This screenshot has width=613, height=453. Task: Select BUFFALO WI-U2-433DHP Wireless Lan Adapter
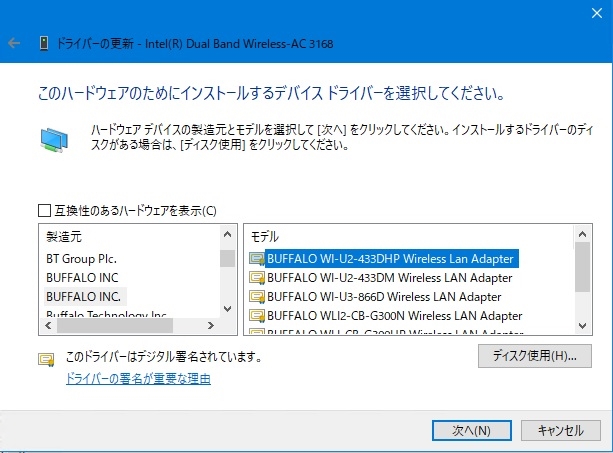(x=392, y=259)
